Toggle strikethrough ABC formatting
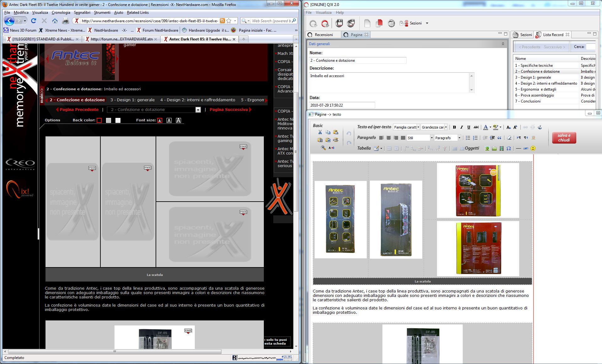Viewport: 602px width, 364px height. (x=476, y=127)
